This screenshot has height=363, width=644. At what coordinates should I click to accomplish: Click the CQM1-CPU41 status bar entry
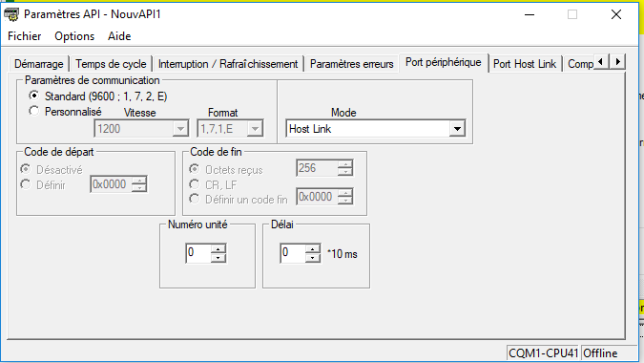543,353
